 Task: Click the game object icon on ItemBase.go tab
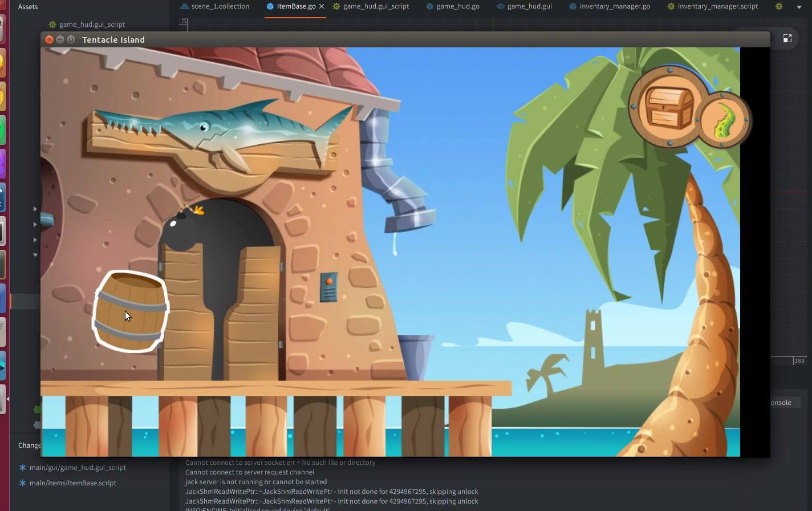click(270, 6)
